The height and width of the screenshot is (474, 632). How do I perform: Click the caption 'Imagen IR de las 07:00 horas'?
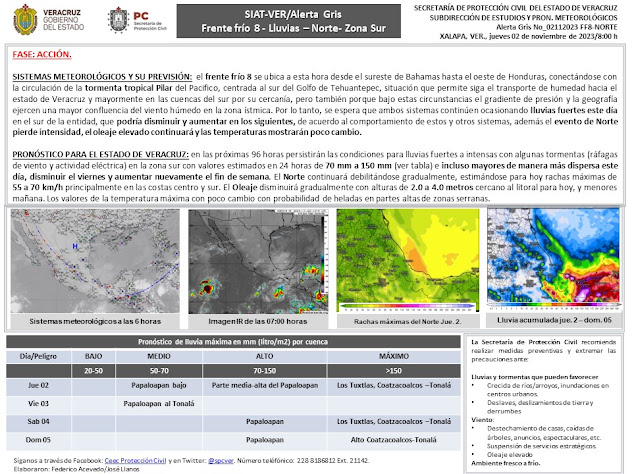pos(258,321)
